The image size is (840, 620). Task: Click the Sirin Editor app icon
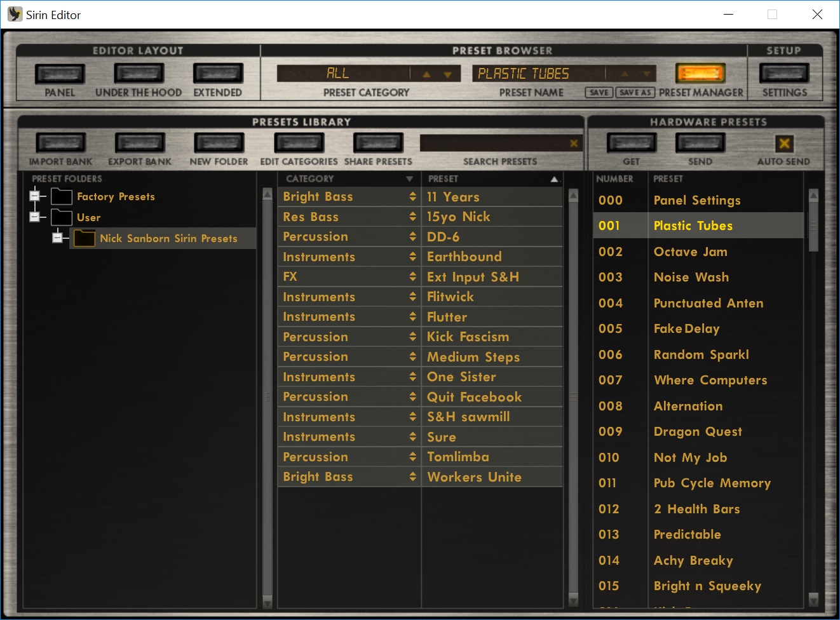pos(15,14)
